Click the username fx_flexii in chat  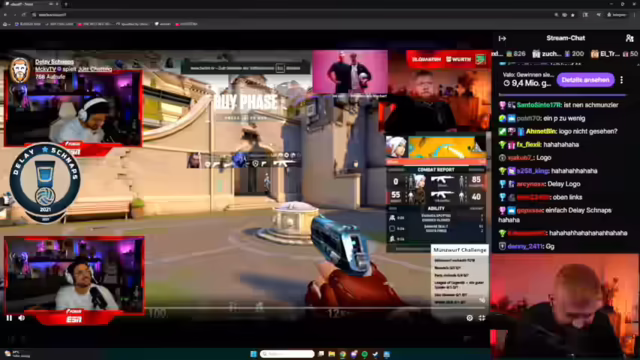click(x=529, y=144)
